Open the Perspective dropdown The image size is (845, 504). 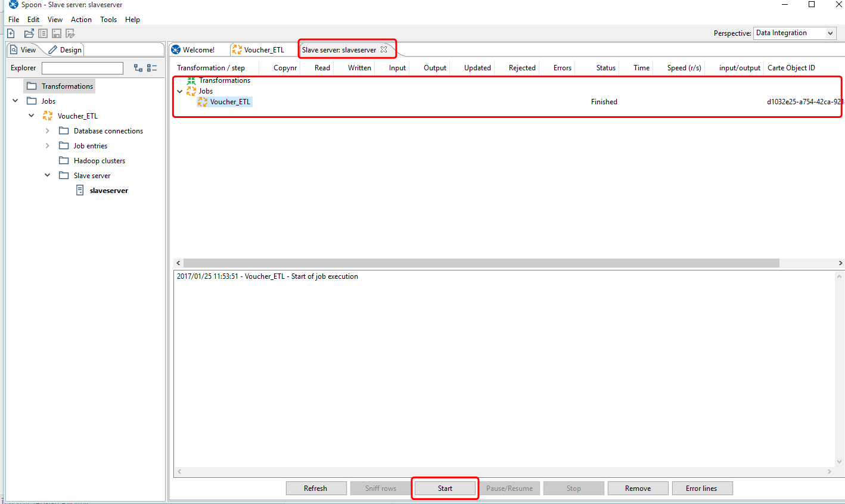click(795, 33)
